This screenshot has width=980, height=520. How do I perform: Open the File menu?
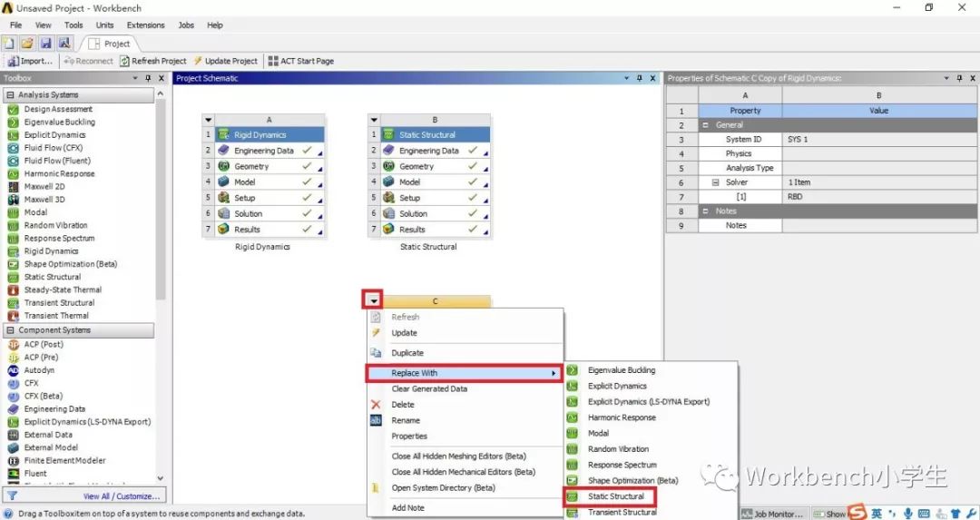[x=15, y=25]
